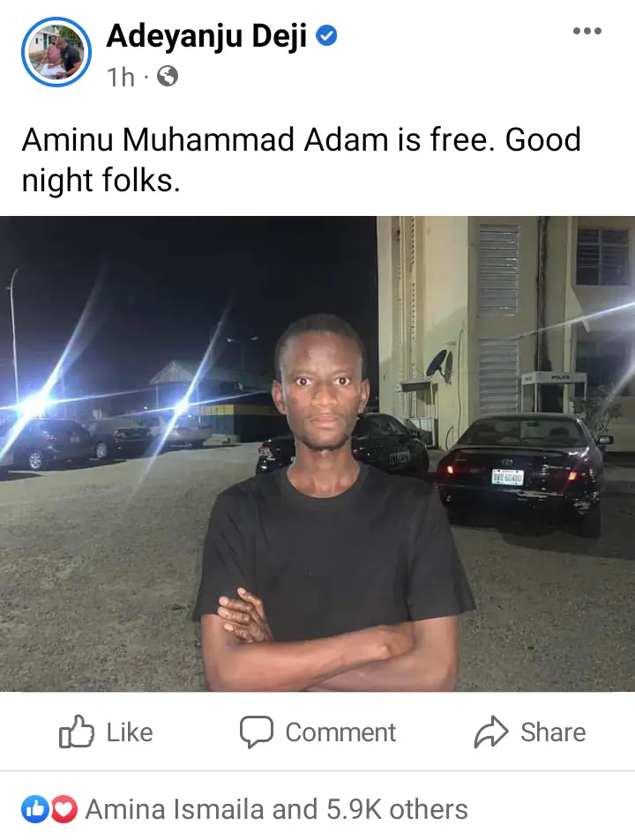
Task: Like the post using Like label
Action: tap(130, 732)
